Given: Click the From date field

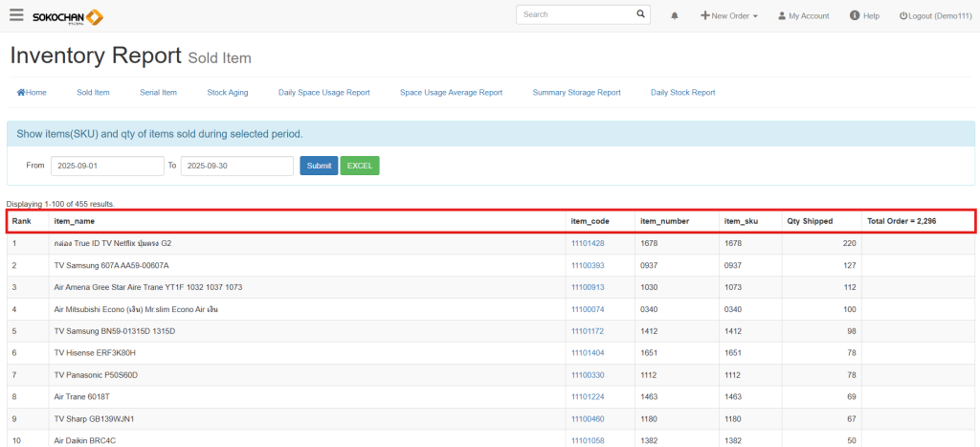Looking at the screenshot, I should [x=107, y=166].
